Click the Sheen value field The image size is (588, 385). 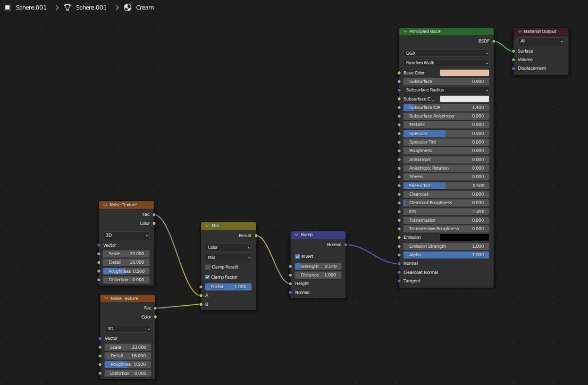click(446, 177)
